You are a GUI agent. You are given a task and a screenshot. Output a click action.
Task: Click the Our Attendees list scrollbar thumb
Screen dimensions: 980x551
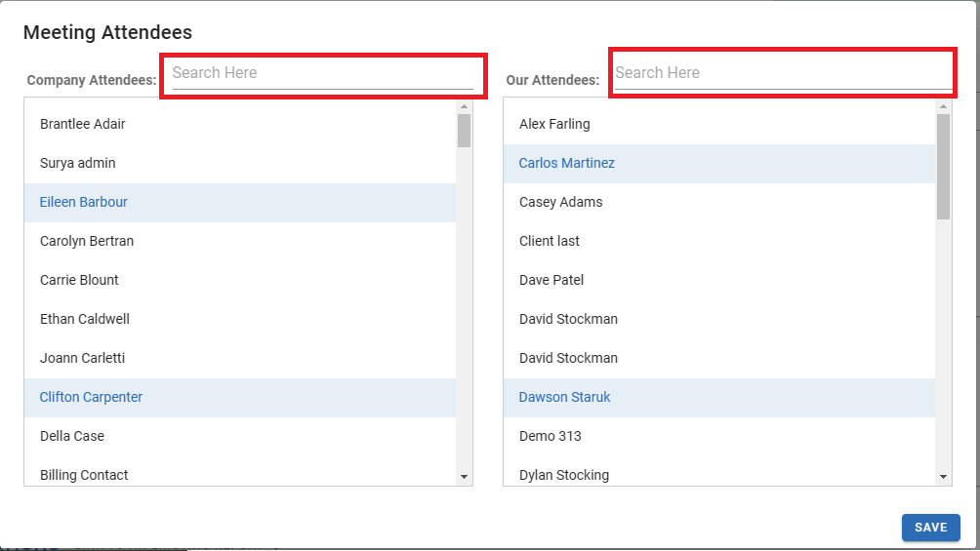943,166
